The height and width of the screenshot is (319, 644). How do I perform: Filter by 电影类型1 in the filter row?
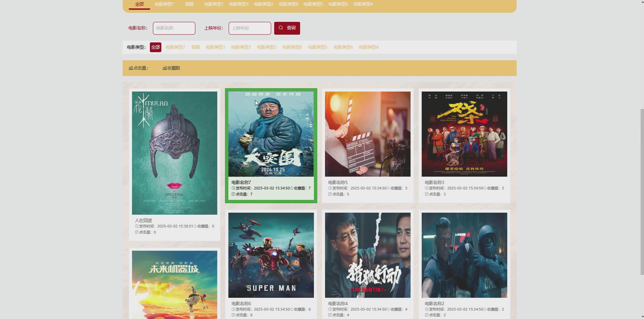click(216, 47)
